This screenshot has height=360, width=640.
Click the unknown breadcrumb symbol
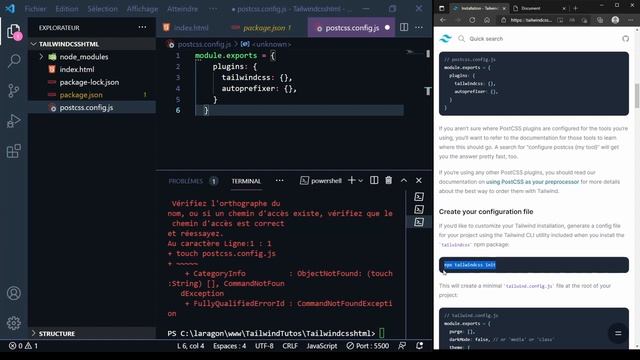(x=267, y=44)
